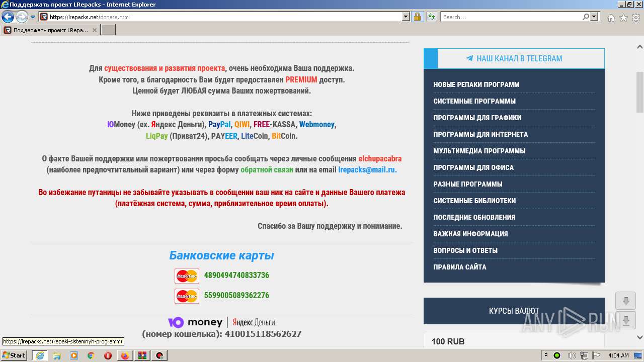The width and height of the screenshot is (644, 362).
Task: Open the Tools gear icon
Action: point(636,18)
